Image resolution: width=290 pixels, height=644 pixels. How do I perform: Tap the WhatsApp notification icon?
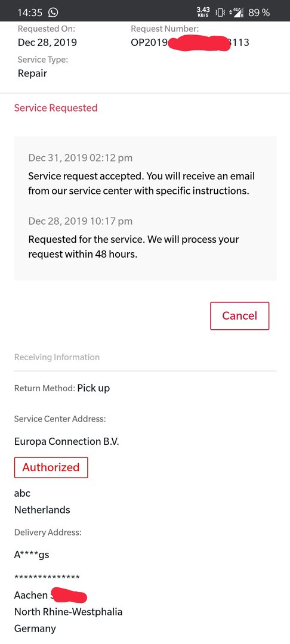pyautogui.click(x=53, y=13)
